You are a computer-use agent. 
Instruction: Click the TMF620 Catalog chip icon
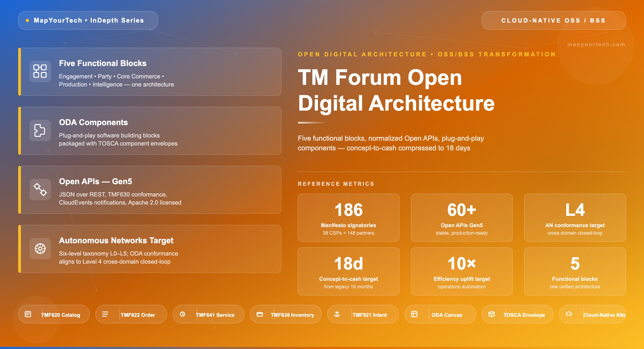click(x=28, y=314)
